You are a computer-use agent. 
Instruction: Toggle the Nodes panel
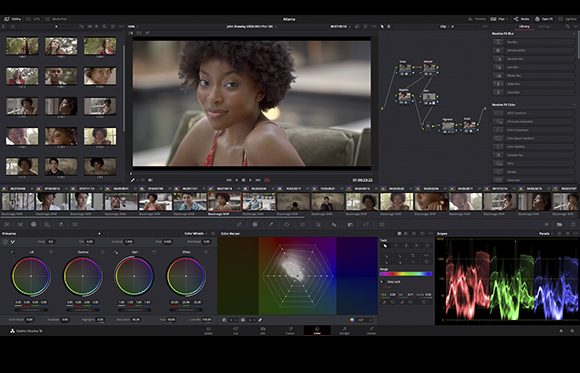(522, 19)
